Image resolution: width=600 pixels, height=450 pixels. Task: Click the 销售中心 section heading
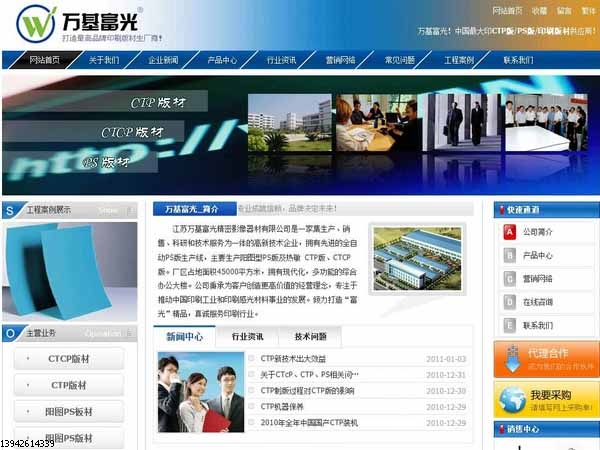coord(523,429)
